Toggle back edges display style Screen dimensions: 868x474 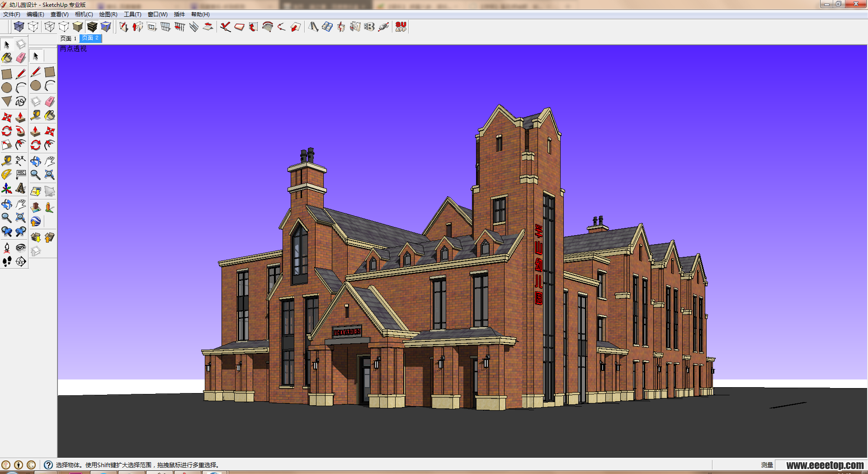pos(33,27)
